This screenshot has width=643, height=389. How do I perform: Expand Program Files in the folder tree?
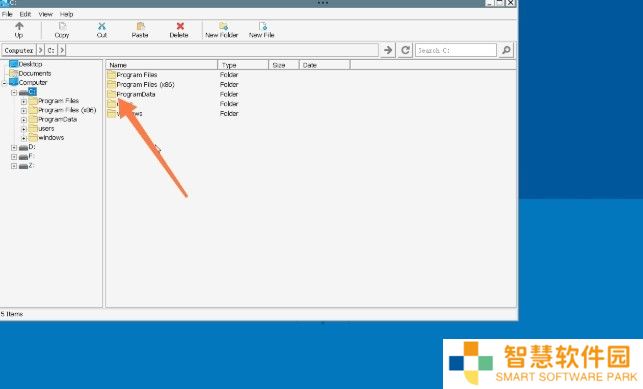(x=24, y=102)
